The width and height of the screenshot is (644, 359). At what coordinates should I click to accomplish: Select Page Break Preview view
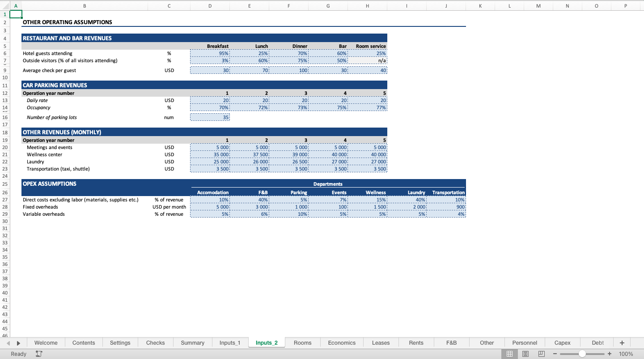(542, 354)
